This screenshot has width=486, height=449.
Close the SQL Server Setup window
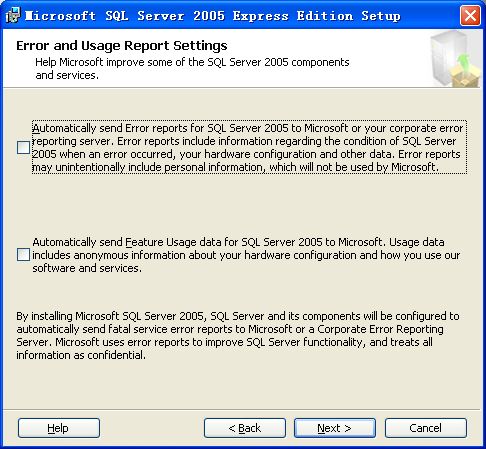tap(470, 16)
